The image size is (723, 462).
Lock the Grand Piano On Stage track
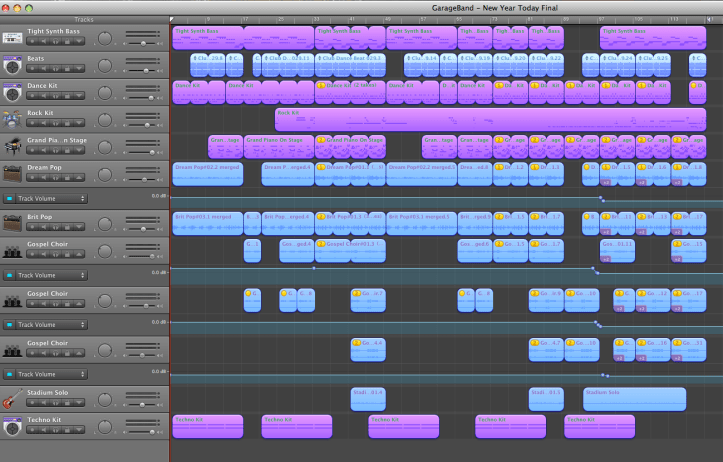click(x=67, y=150)
